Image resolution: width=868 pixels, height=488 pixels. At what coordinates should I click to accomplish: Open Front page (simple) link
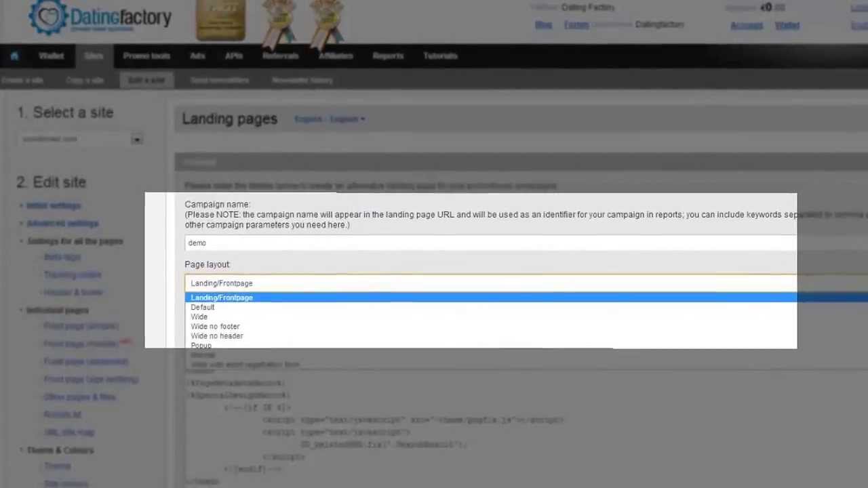point(81,326)
